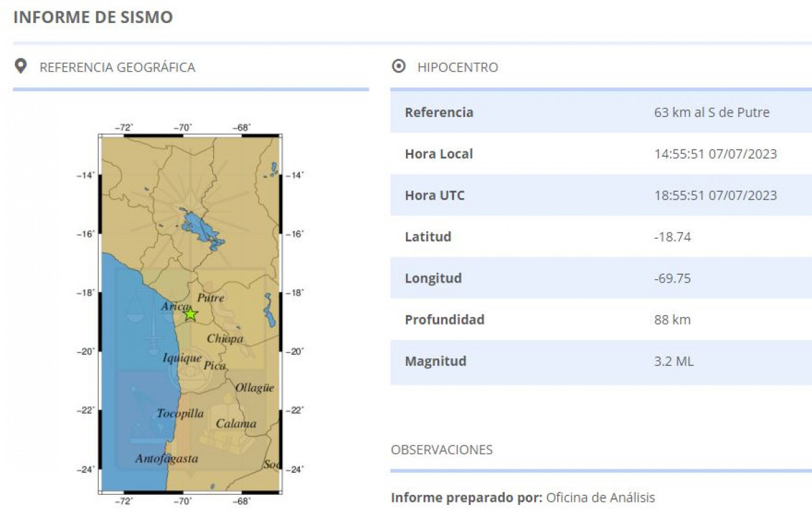Click the Hora Local timestamp value
This screenshot has height=528, width=812.
click(x=715, y=154)
